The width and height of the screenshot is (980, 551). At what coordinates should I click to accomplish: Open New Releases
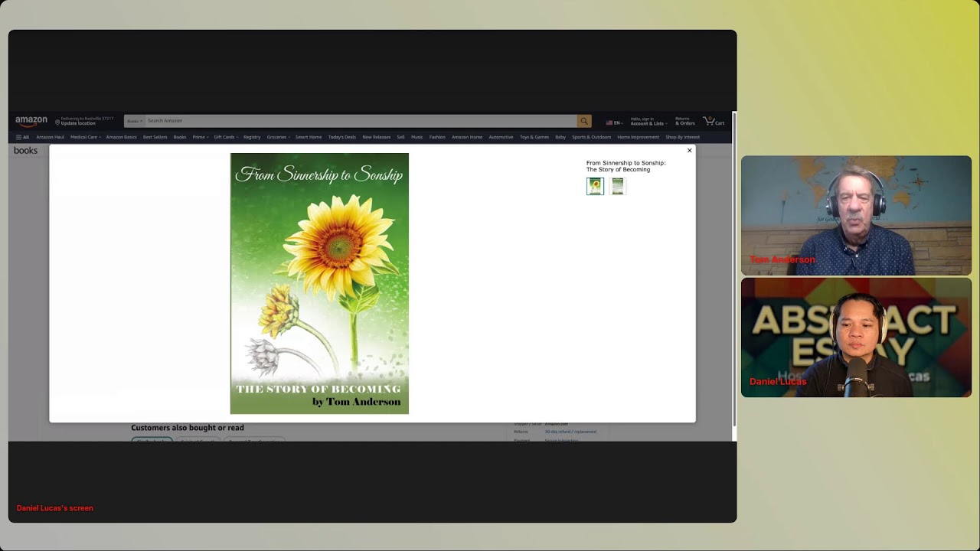(x=376, y=137)
